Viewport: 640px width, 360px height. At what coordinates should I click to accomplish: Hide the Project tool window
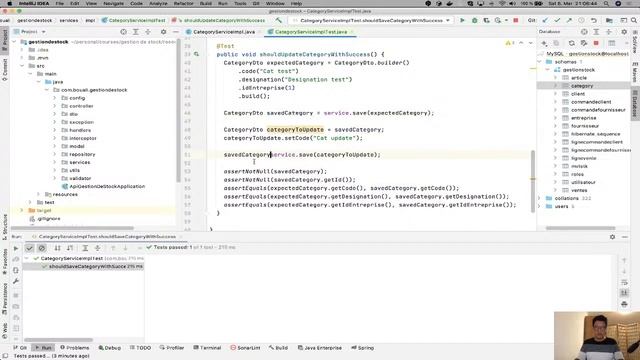(176, 31)
